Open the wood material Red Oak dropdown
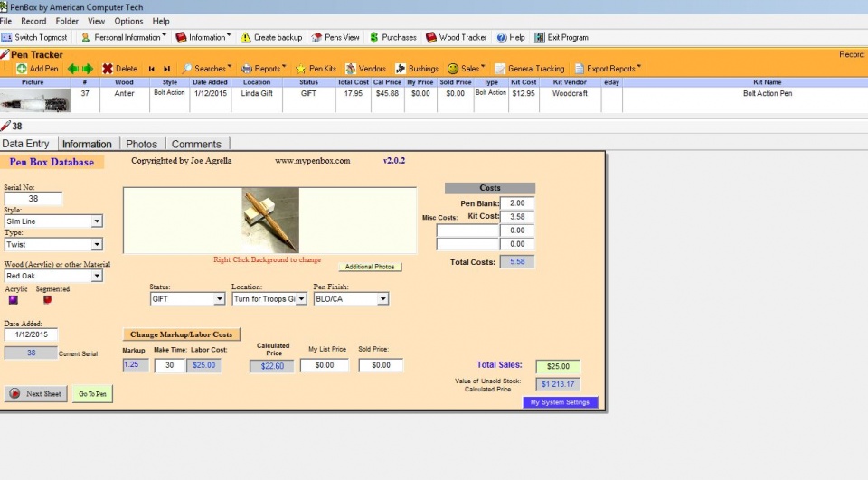Screen dimensions: 868x480 pos(97,277)
